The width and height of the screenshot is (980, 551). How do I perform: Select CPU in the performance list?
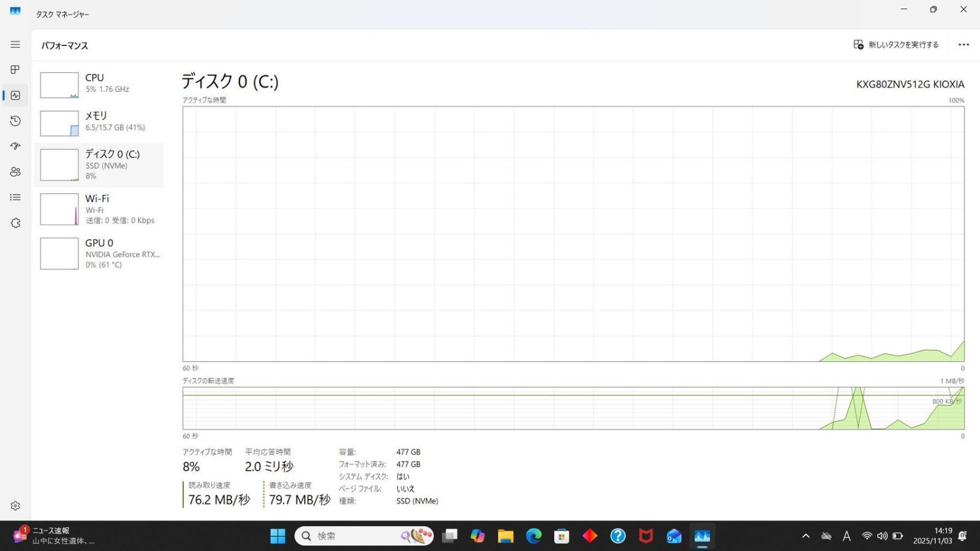point(99,84)
